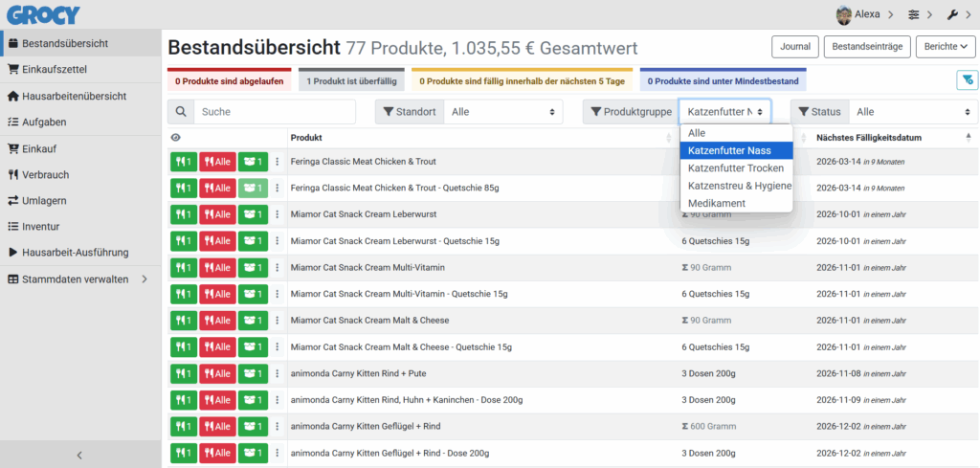The image size is (980, 468).
Task: Consume all animonda Carny Kitten Rind + Pute
Action: 217,373
